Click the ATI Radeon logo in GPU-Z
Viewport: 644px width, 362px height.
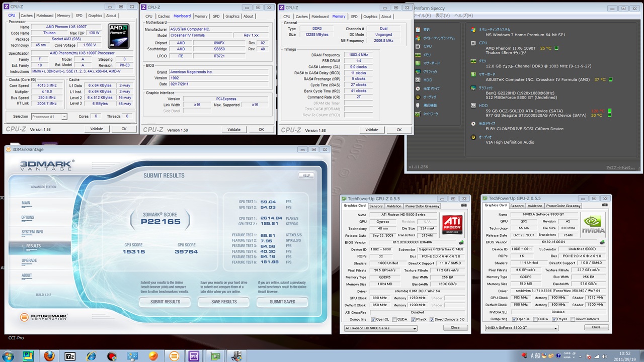click(x=452, y=225)
